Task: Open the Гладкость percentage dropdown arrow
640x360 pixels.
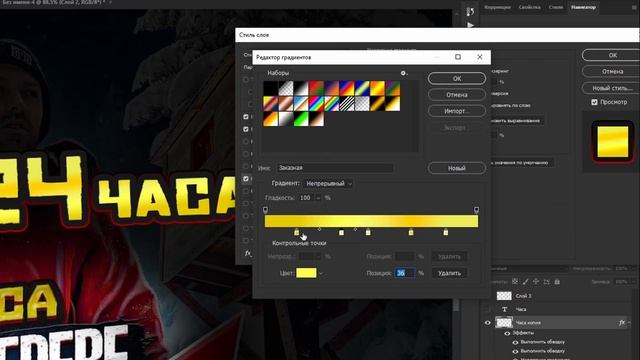Action: (318, 198)
